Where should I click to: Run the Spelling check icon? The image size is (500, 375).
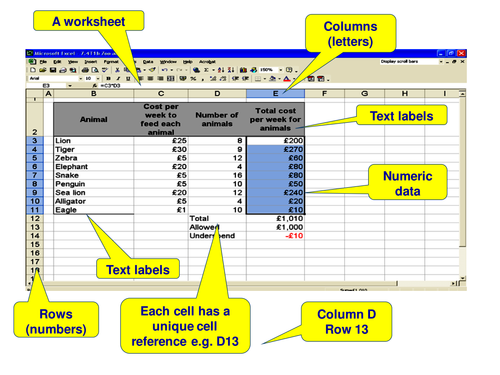tap(105, 70)
